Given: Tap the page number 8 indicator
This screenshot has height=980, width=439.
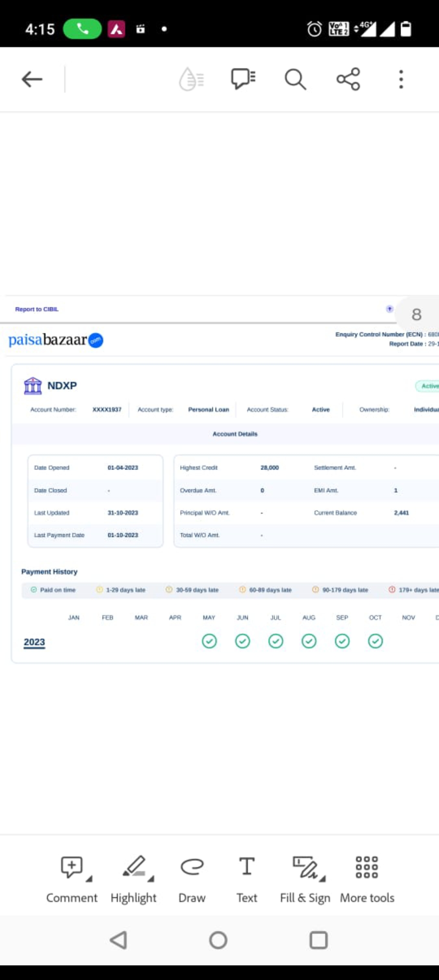Looking at the screenshot, I should click(416, 314).
